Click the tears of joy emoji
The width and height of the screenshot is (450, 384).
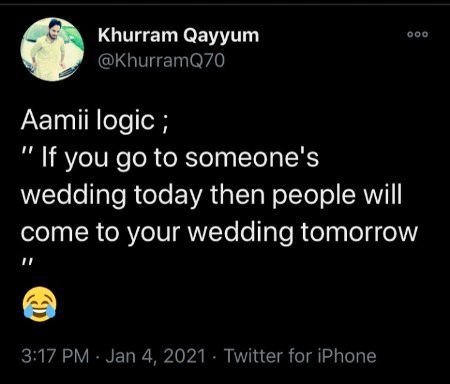[39, 304]
